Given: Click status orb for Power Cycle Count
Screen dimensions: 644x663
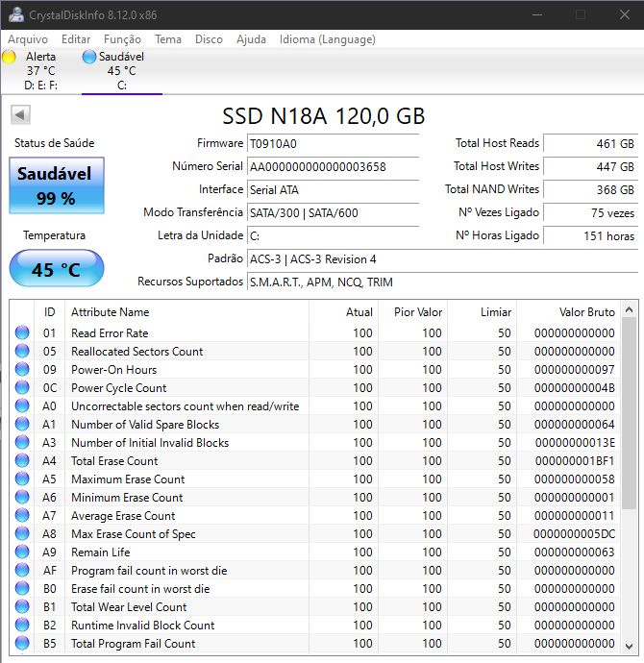Looking at the screenshot, I should (22, 387).
